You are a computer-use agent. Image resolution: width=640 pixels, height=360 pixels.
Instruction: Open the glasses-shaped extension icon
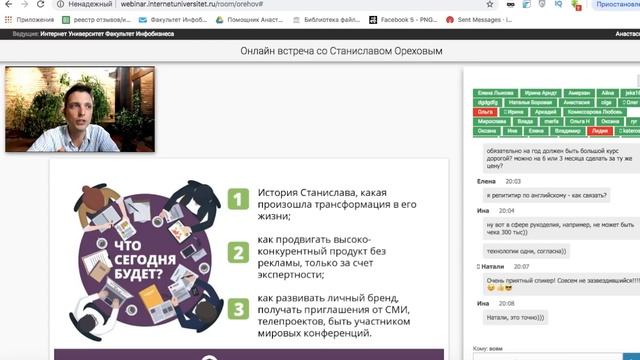tap(510, 4)
